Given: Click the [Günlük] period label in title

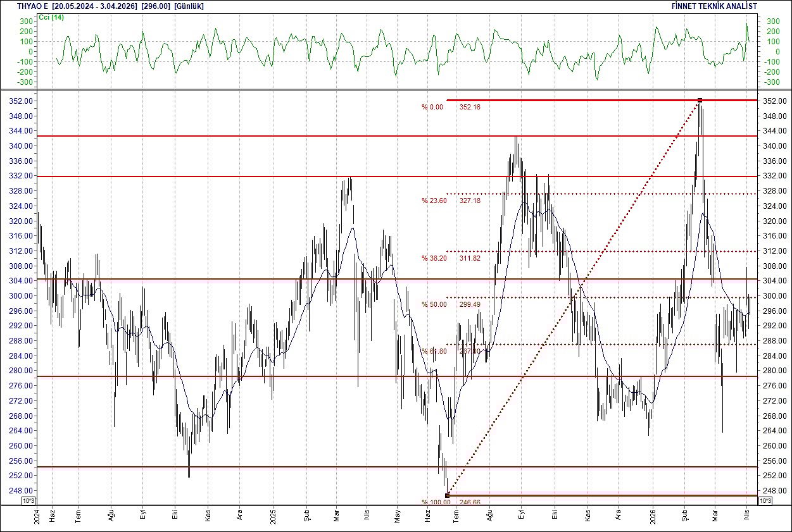Looking at the screenshot, I should click(x=189, y=6).
